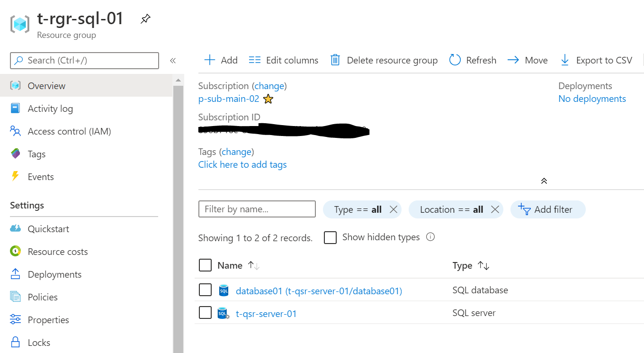The width and height of the screenshot is (644, 353).
Task: Open the Type == all filter
Action: [x=358, y=209]
